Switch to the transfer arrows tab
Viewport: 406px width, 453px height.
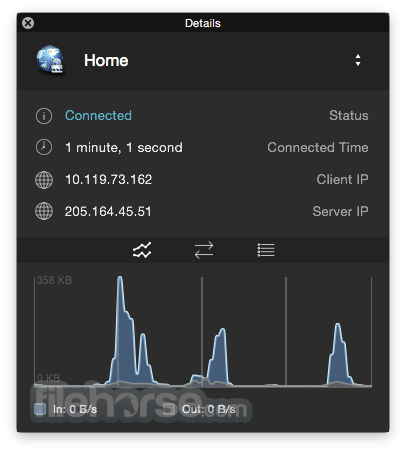[204, 250]
